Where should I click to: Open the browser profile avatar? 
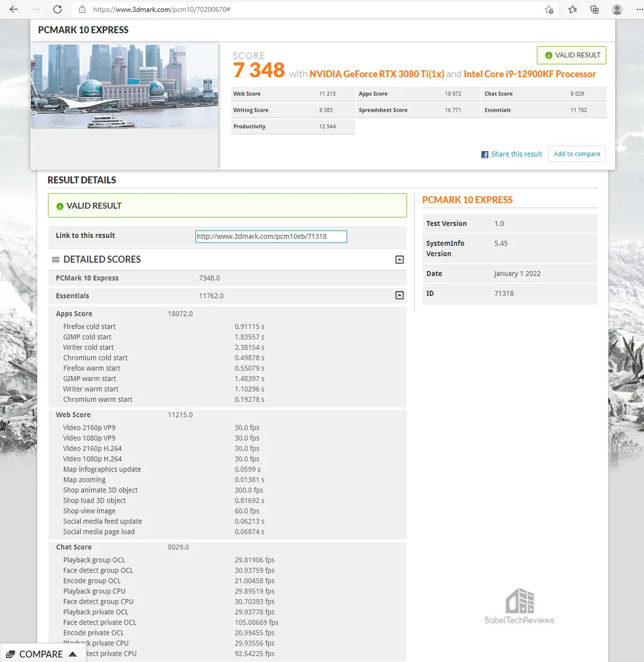(617, 9)
